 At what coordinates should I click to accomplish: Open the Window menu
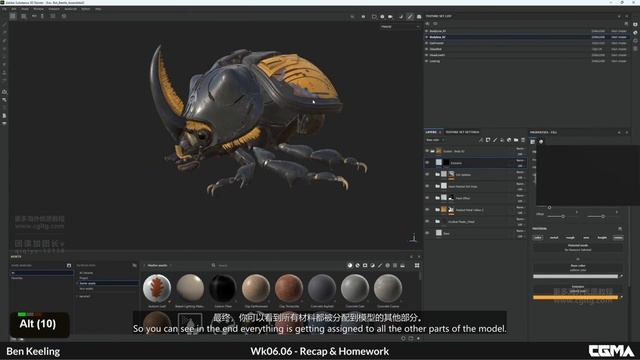coord(38,9)
